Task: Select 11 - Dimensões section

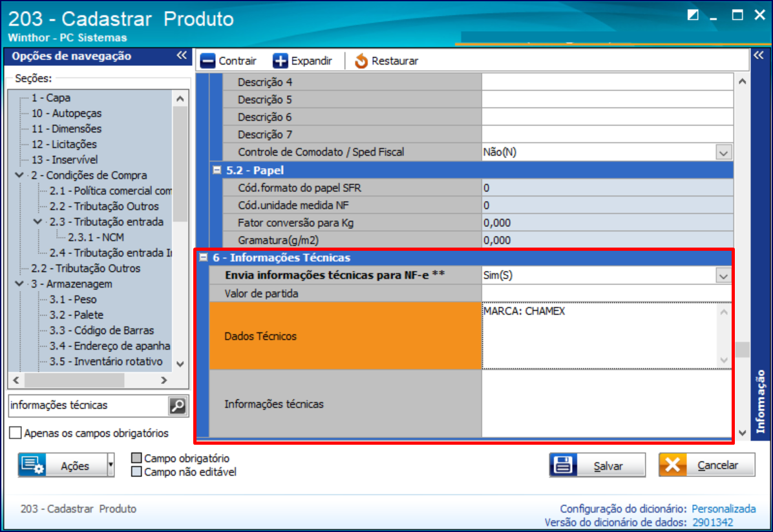Action: pyautogui.click(x=67, y=129)
